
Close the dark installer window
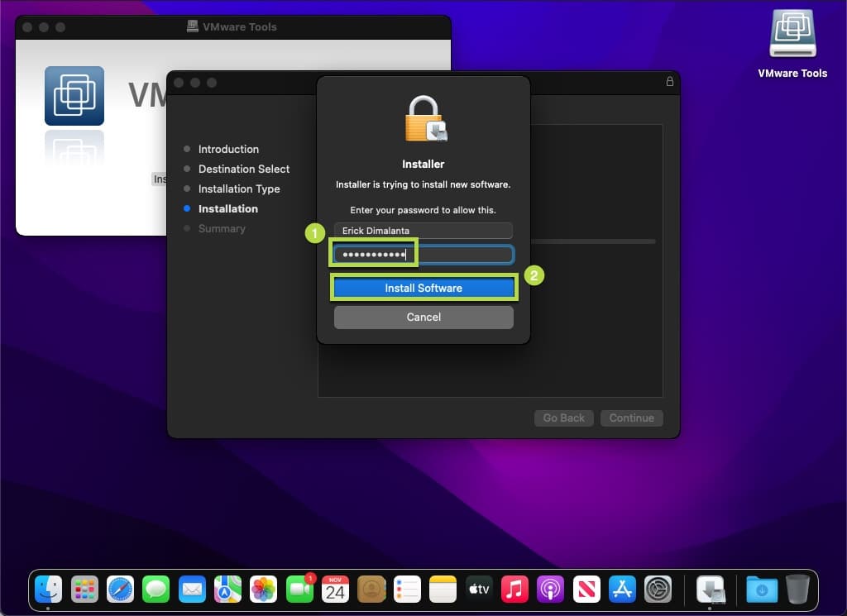179,83
